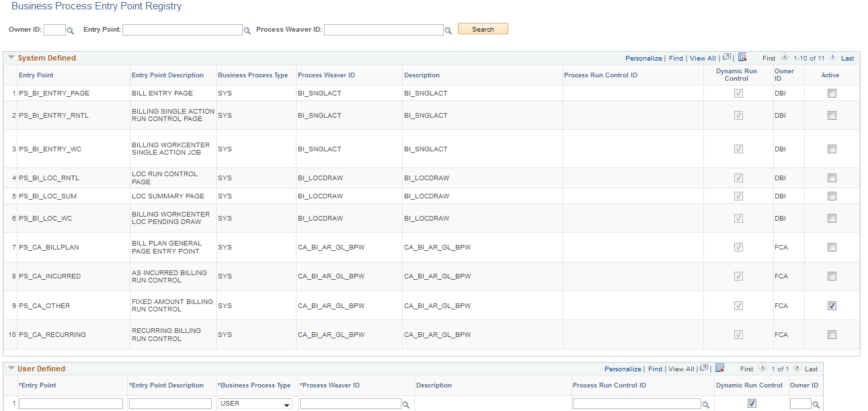Download the User Defined grid to Excel
Viewport: 868px width, 411px height.
[719, 368]
